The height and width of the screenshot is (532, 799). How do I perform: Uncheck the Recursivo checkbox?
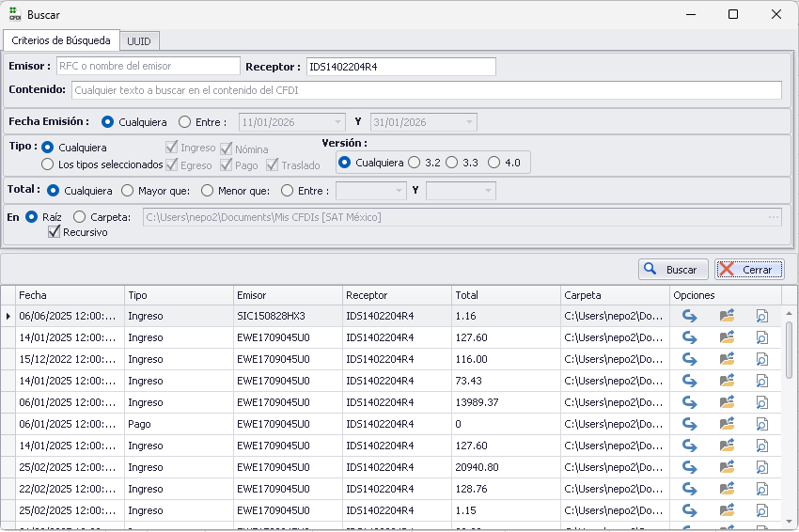55,232
